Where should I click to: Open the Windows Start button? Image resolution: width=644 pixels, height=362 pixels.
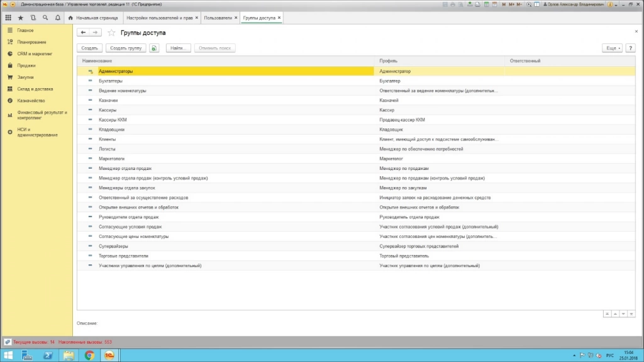coord(8,355)
